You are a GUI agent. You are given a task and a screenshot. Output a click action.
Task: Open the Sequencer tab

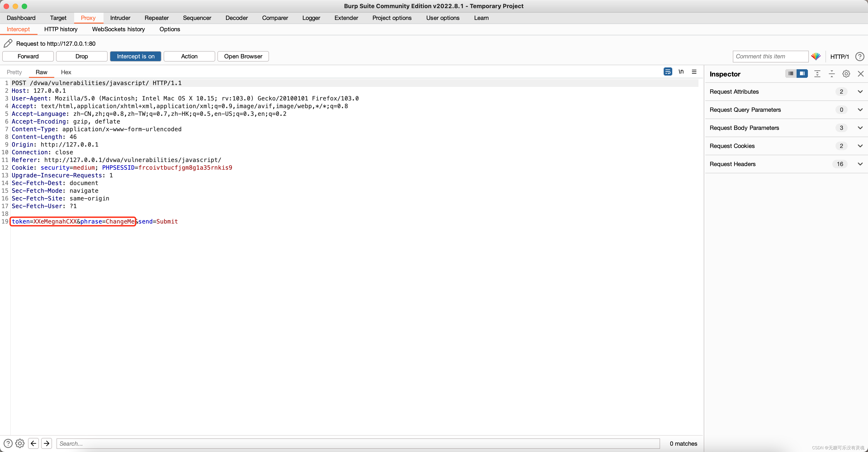[x=197, y=18]
